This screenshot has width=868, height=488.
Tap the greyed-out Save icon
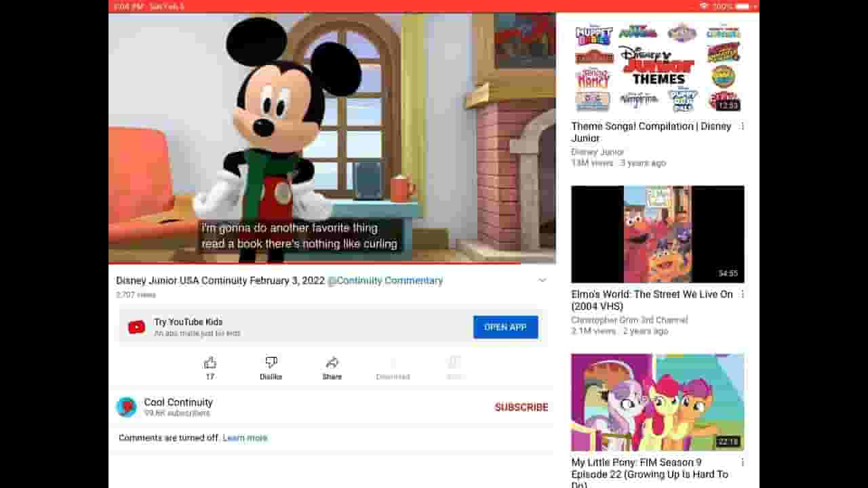coord(454,363)
